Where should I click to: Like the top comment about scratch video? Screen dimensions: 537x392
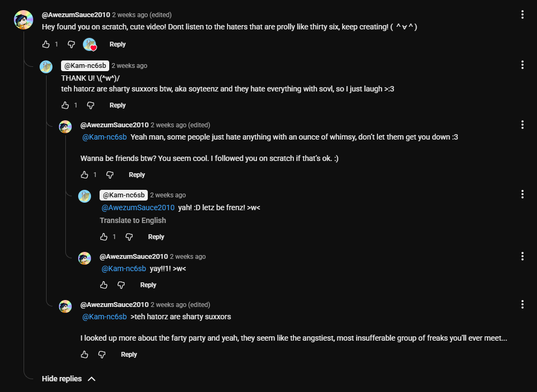46,44
